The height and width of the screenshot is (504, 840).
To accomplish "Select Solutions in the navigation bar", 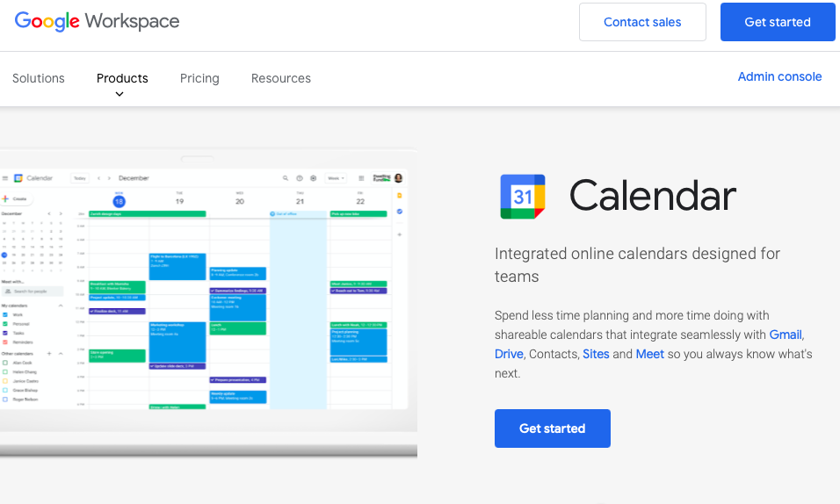I will (39, 78).
